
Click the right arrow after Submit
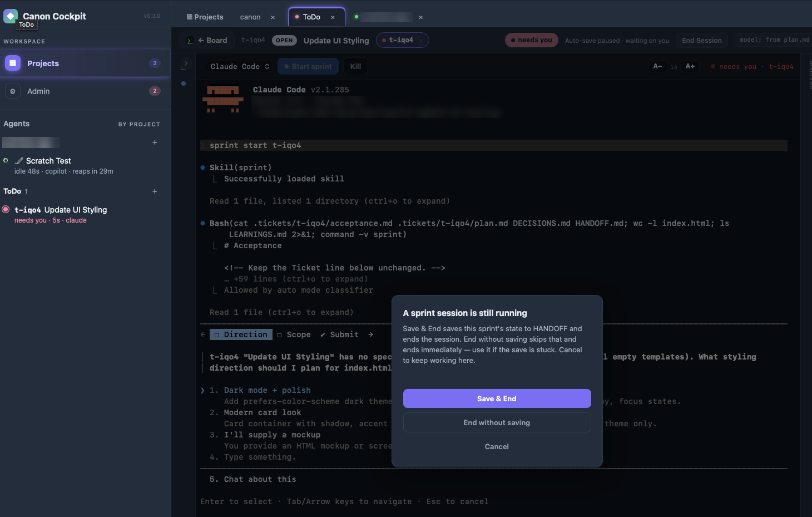click(x=370, y=334)
